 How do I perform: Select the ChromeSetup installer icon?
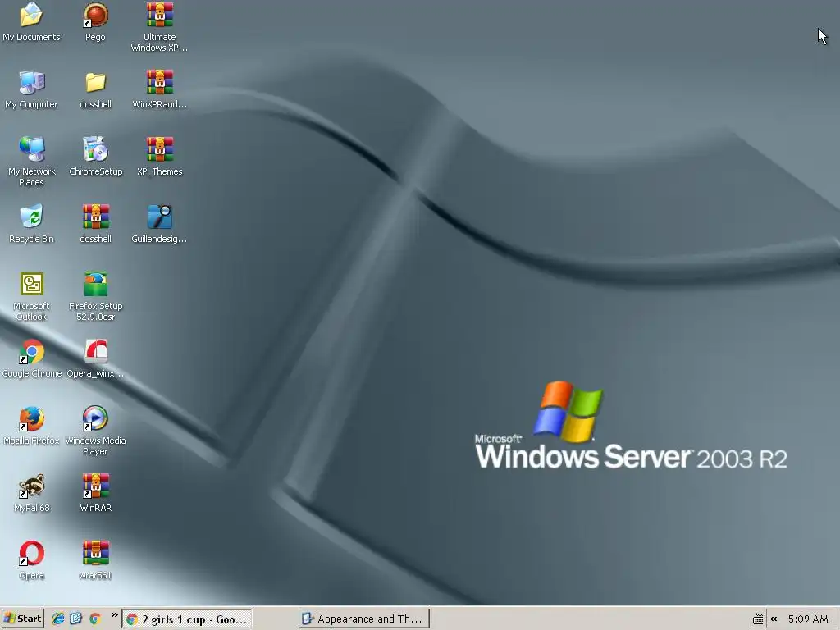(x=95, y=149)
